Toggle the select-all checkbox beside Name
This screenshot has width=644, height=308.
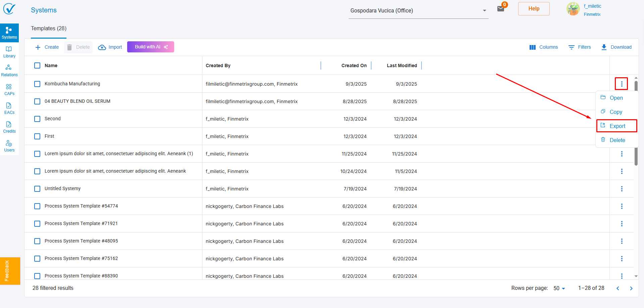pyautogui.click(x=37, y=65)
